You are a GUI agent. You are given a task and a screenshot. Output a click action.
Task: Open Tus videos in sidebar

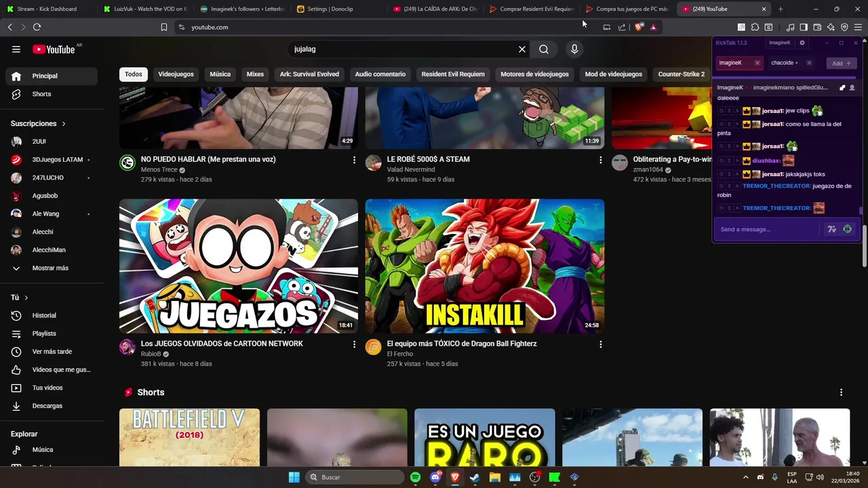pos(53,388)
